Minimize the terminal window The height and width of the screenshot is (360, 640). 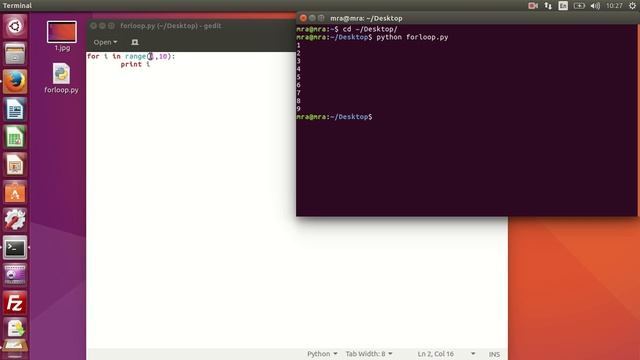(312, 18)
